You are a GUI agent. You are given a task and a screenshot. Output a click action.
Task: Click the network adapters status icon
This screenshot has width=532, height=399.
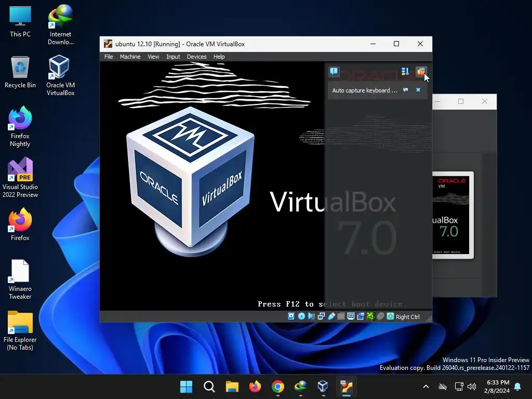(x=321, y=316)
